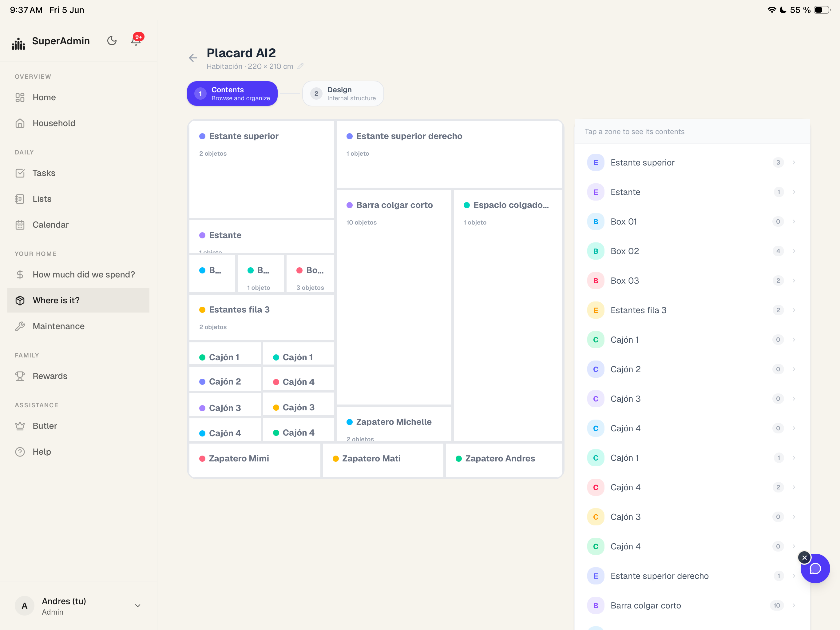Dismiss chat bubble with X button
Viewport: 840px width, 630px height.
pos(804,557)
